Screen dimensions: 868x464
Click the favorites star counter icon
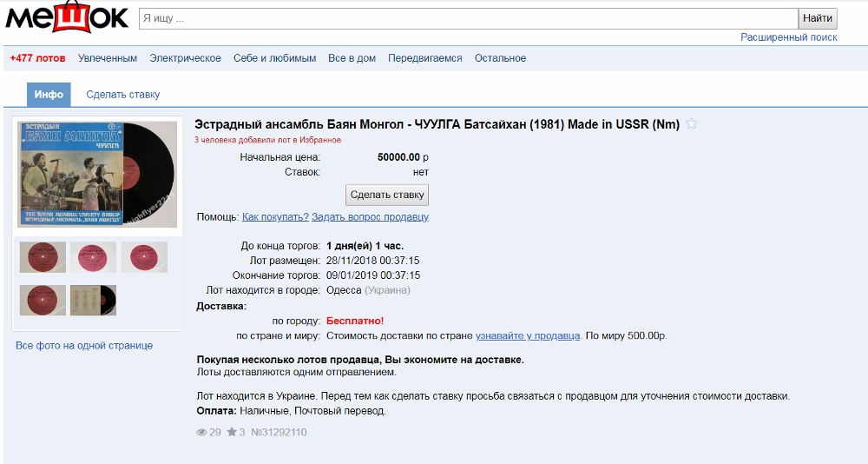click(x=232, y=432)
